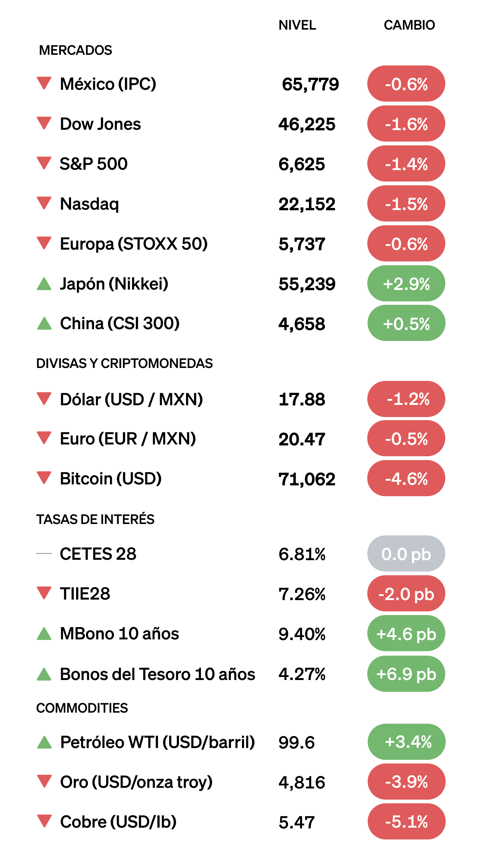
Task: Click the flat dash icon beside CETES 28
Action: [x=44, y=554]
